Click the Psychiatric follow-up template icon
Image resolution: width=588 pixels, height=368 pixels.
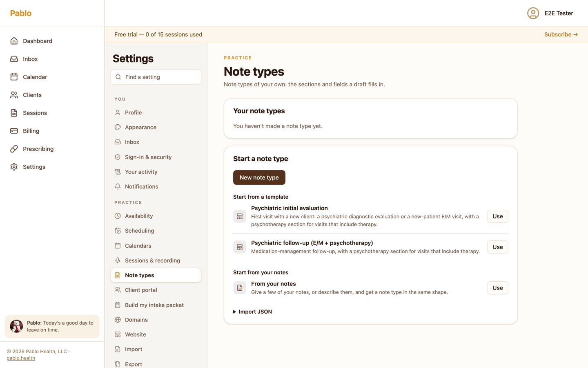tap(240, 247)
